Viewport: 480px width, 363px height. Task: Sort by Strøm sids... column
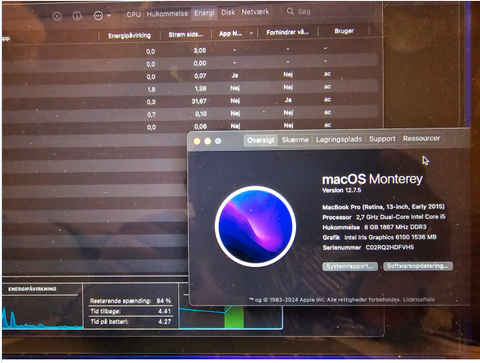pos(185,34)
